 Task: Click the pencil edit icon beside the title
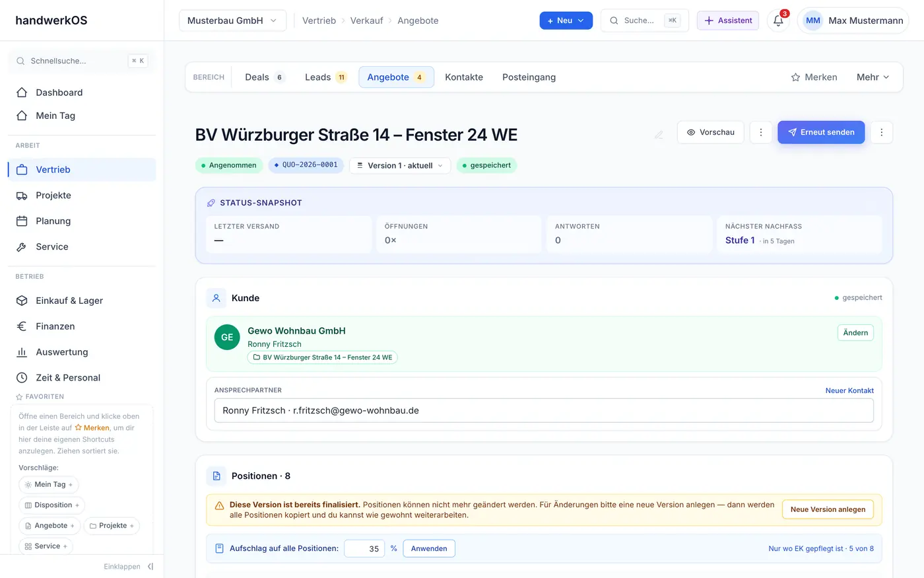tap(659, 135)
